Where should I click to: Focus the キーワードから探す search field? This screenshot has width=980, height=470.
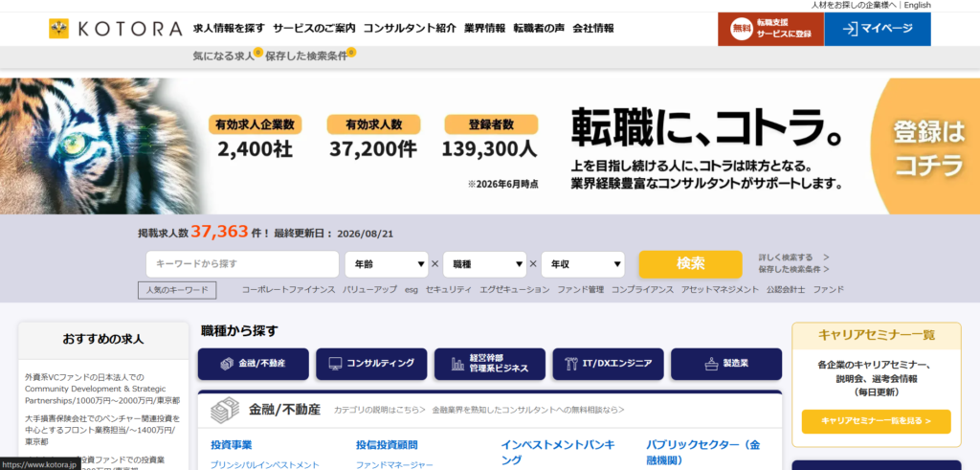click(242, 264)
